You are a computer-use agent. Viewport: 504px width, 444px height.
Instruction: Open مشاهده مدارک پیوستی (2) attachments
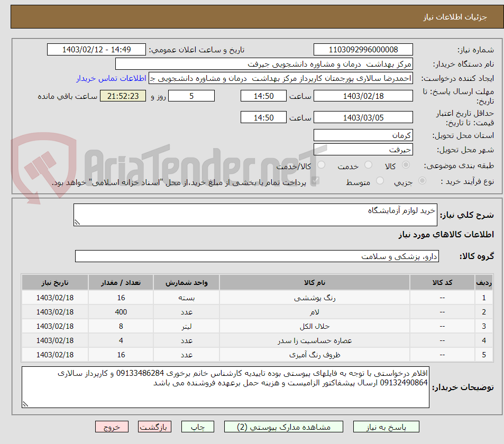point(283,427)
